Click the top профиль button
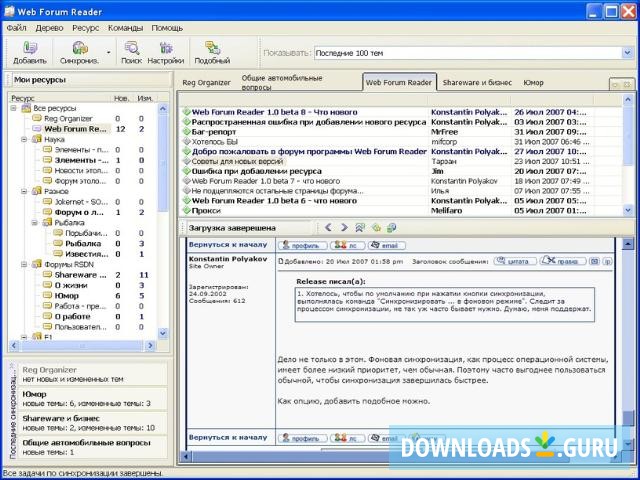 pos(302,245)
